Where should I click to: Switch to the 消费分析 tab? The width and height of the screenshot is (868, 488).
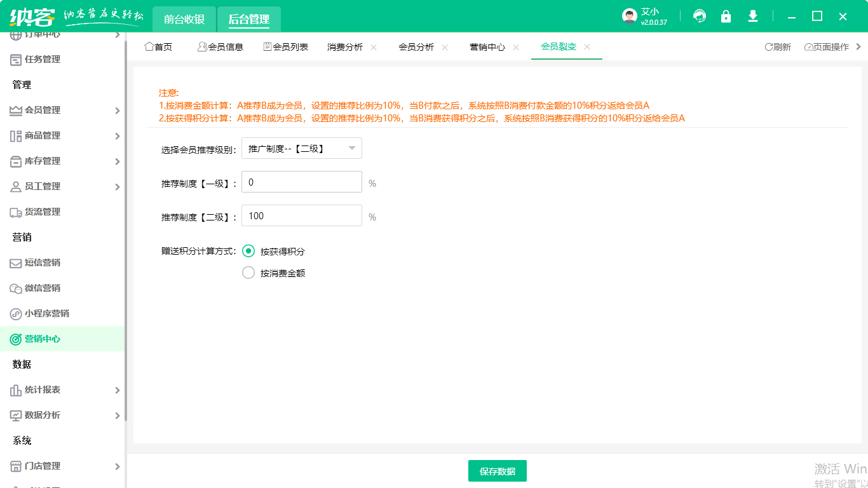click(344, 46)
